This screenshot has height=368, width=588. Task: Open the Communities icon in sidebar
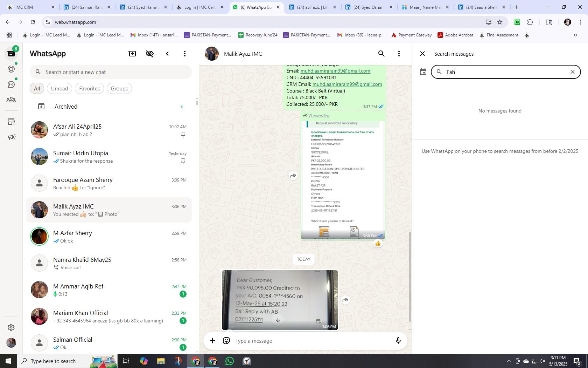[x=11, y=100]
